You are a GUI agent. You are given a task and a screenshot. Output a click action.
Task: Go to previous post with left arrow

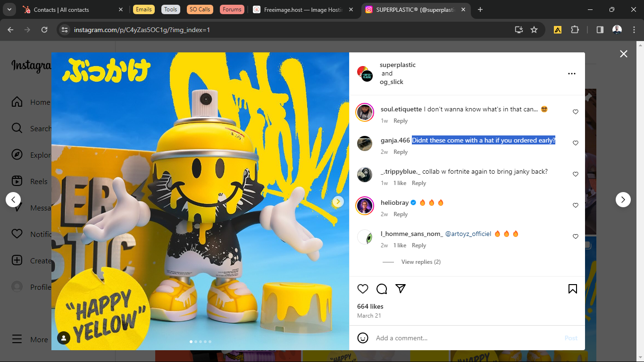pyautogui.click(x=13, y=200)
